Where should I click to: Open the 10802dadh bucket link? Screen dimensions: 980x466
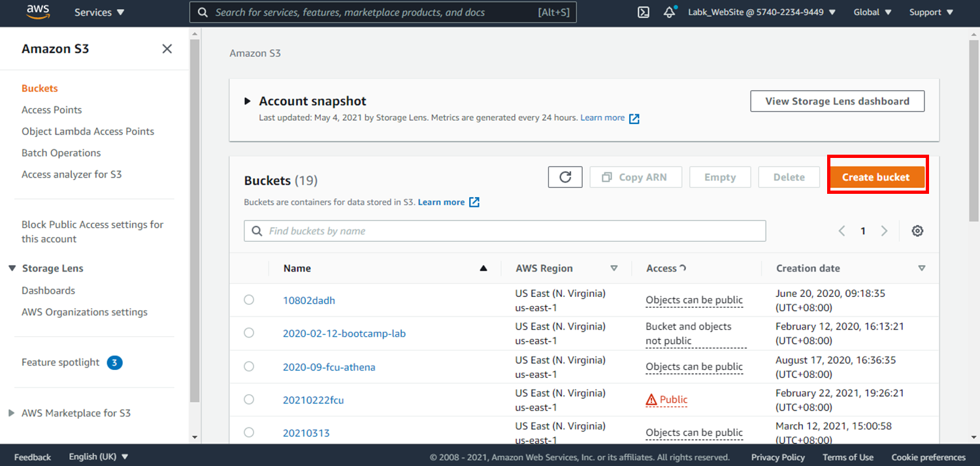click(309, 300)
